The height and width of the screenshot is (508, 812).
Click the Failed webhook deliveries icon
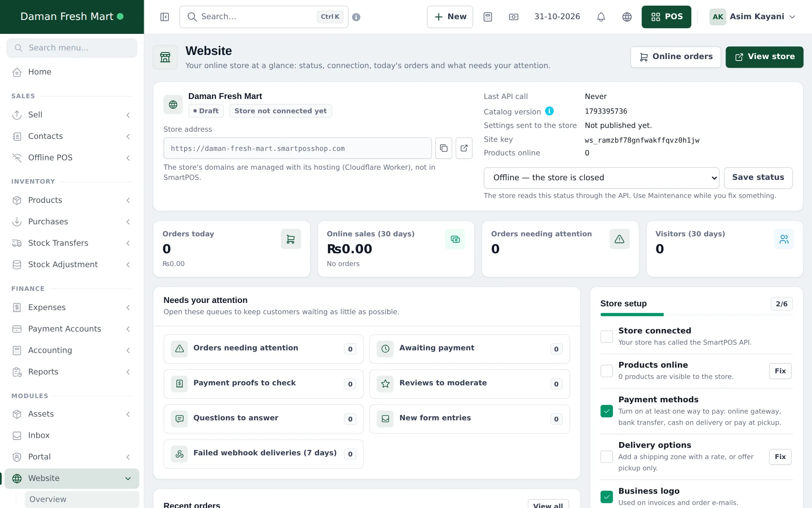[180, 454]
